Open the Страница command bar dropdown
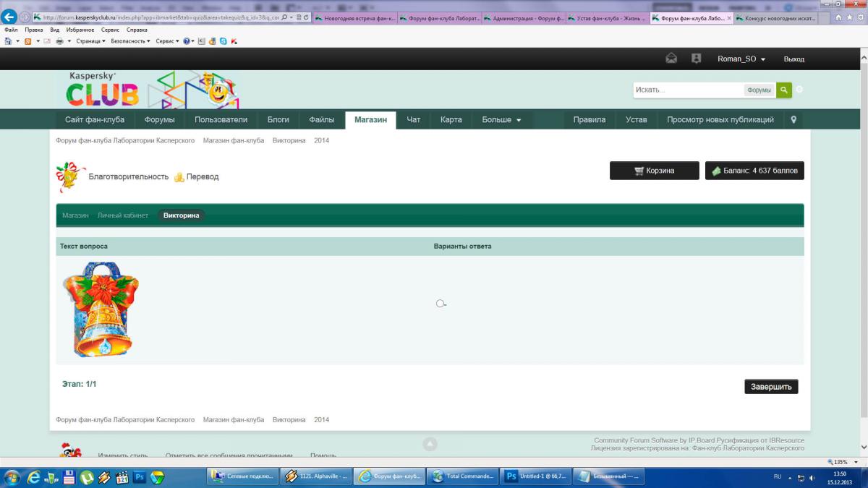868x488 pixels. pyautogui.click(x=90, y=41)
